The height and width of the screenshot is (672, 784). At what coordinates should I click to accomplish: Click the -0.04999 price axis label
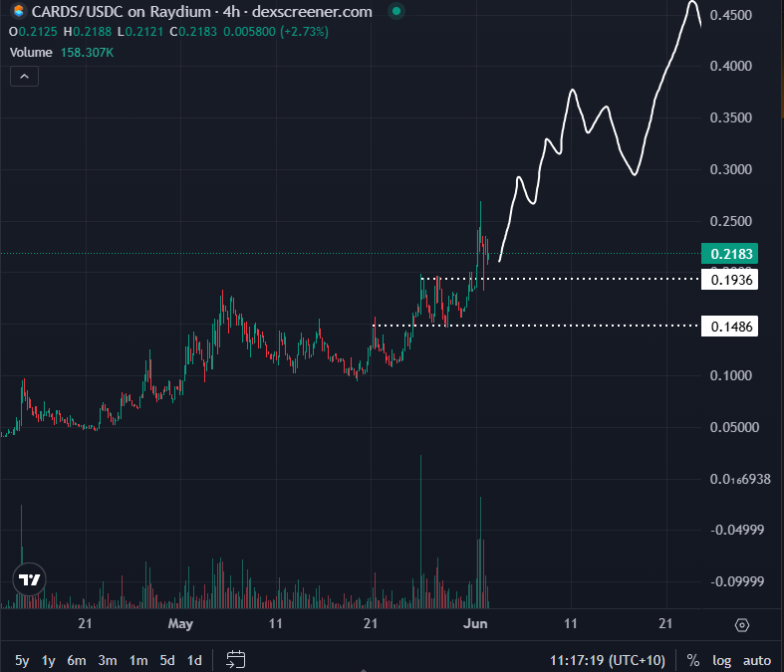coord(737,530)
